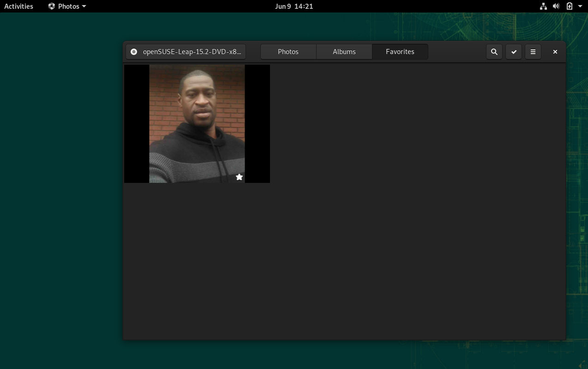
Task: Expand the Photos app menu arrow
Action: [x=84, y=6]
